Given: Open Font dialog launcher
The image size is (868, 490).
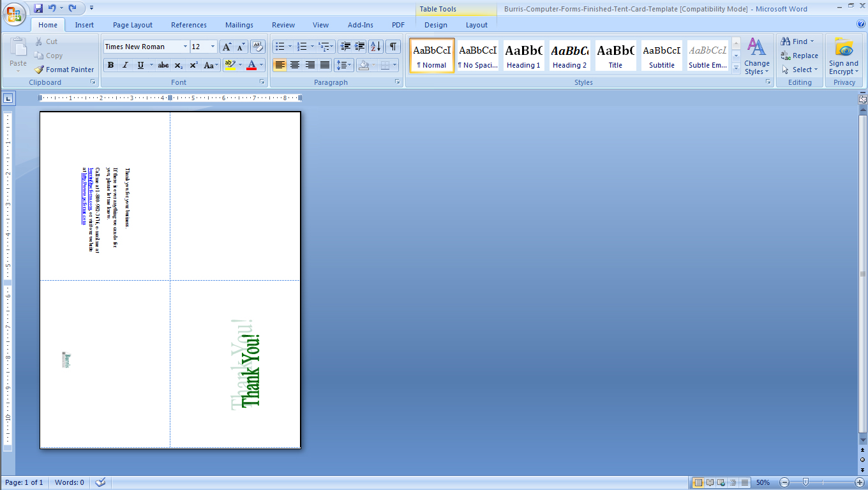Looking at the screenshot, I should pyautogui.click(x=262, y=82).
